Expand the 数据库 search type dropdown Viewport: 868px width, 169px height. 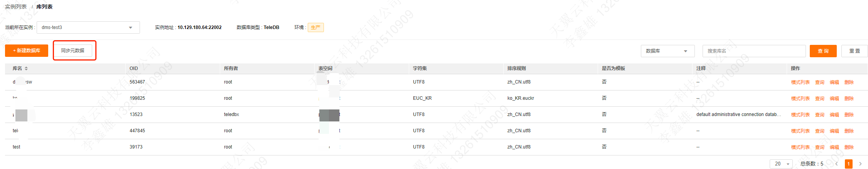point(667,51)
